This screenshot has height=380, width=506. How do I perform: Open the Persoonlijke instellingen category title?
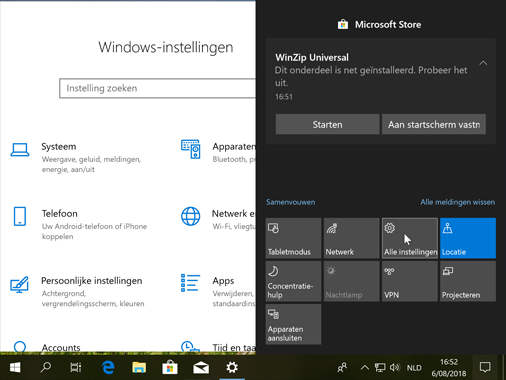92,281
